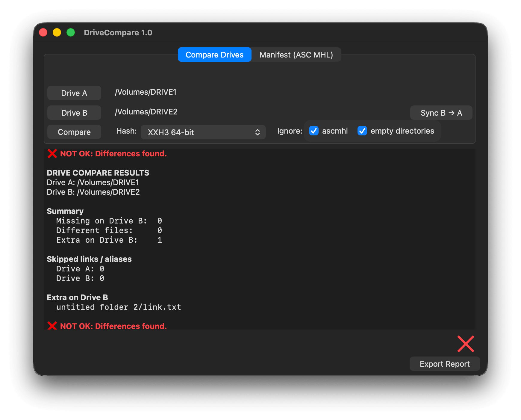
Task: Open the XXH3 64-bit hash dropdown
Action: (x=203, y=132)
